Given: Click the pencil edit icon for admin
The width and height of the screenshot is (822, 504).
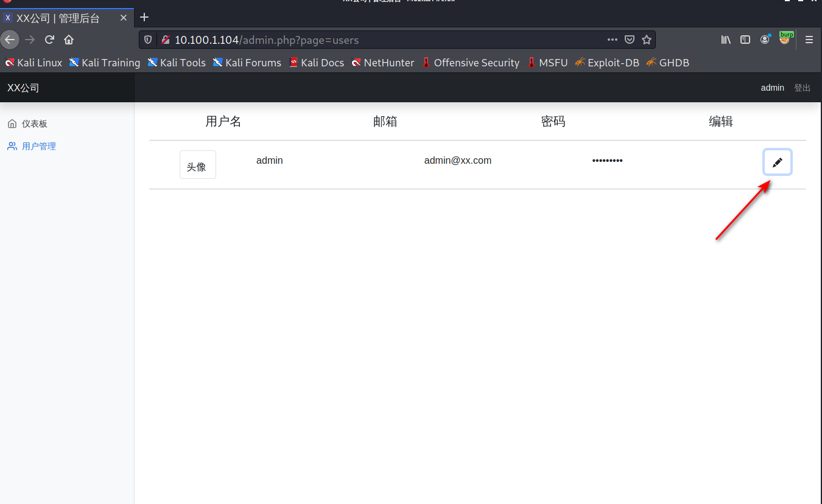Looking at the screenshot, I should (x=777, y=163).
